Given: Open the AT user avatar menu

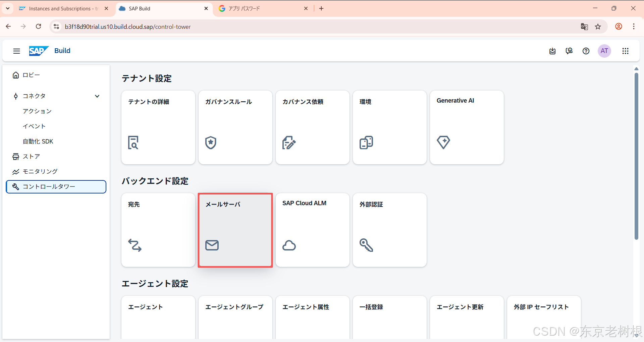Looking at the screenshot, I should (x=604, y=51).
